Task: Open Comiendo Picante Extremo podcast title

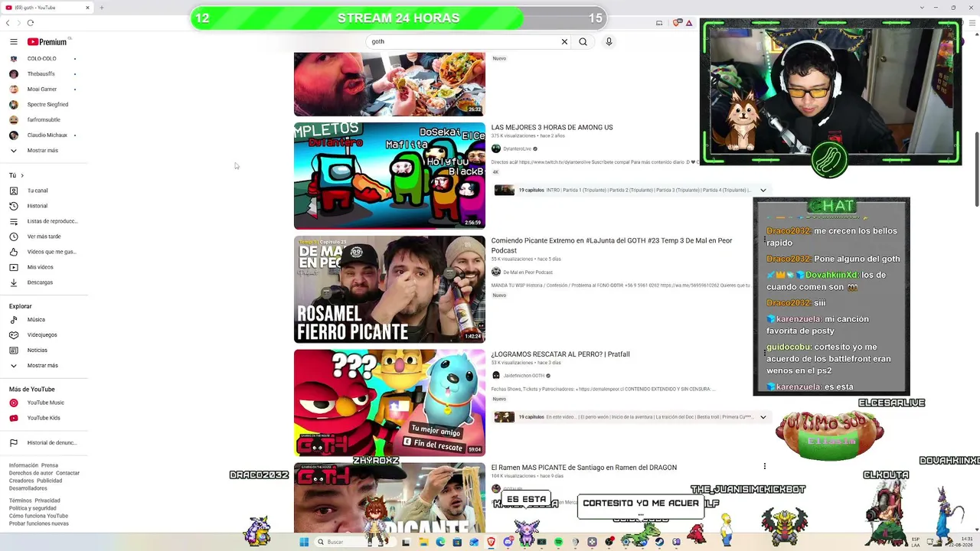Action: coord(612,246)
